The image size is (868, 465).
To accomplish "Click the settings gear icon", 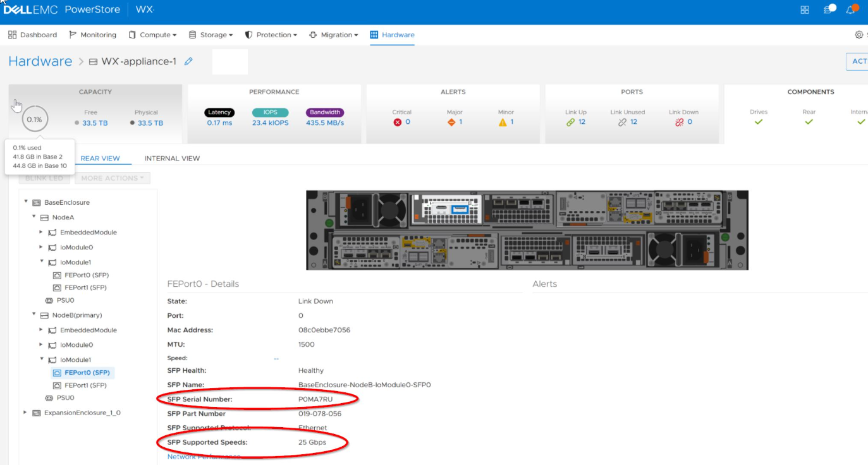I will click(x=859, y=35).
